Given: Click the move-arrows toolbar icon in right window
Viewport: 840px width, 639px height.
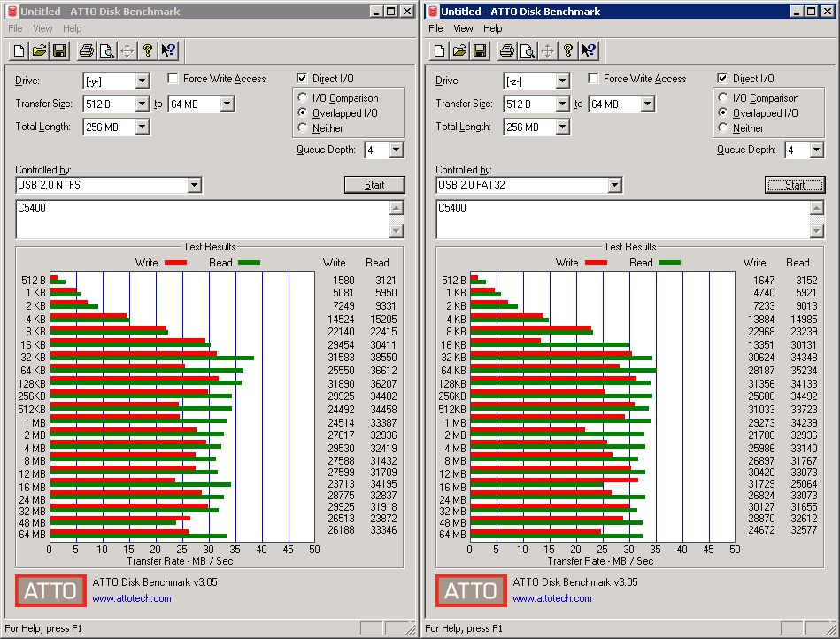Looking at the screenshot, I should click(x=548, y=50).
